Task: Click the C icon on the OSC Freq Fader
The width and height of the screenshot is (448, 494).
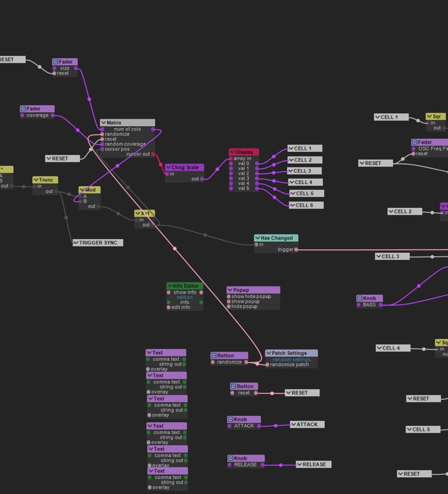Action: [415, 142]
